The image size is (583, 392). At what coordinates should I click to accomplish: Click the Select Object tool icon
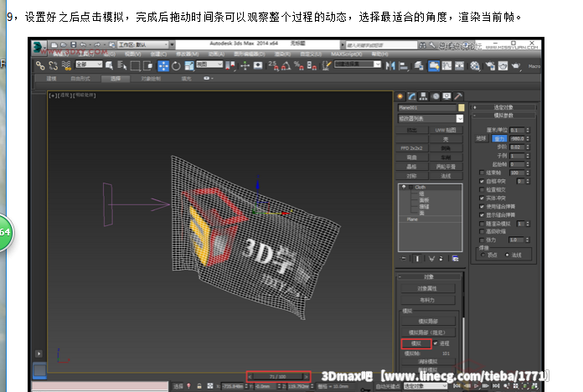click(109, 66)
